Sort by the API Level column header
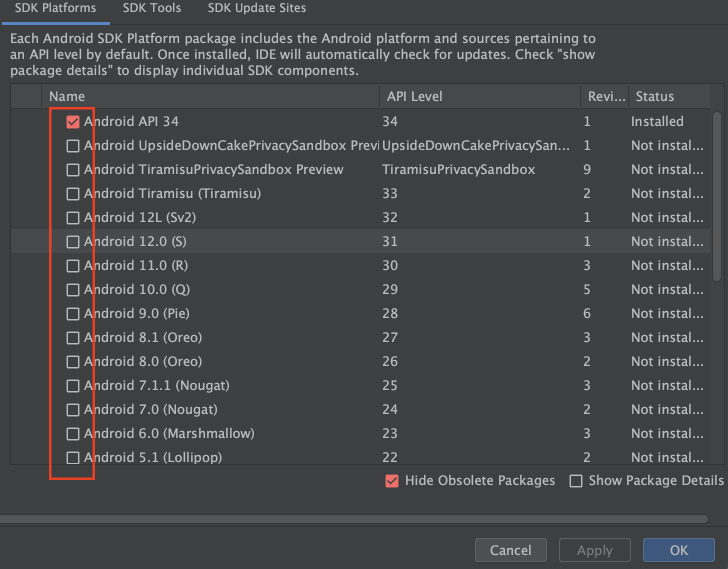 click(480, 96)
